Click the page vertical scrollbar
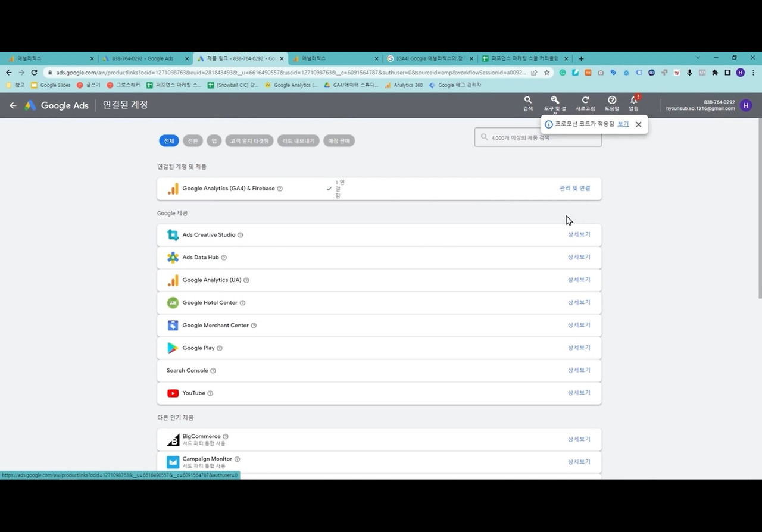This screenshot has width=762, height=532. (x=759, y=208)
